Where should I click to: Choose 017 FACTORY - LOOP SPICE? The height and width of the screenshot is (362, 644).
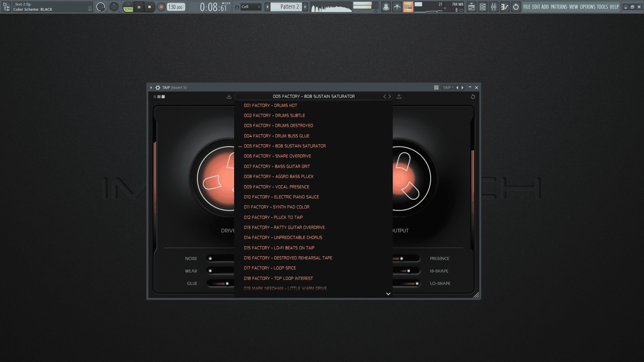313,268
